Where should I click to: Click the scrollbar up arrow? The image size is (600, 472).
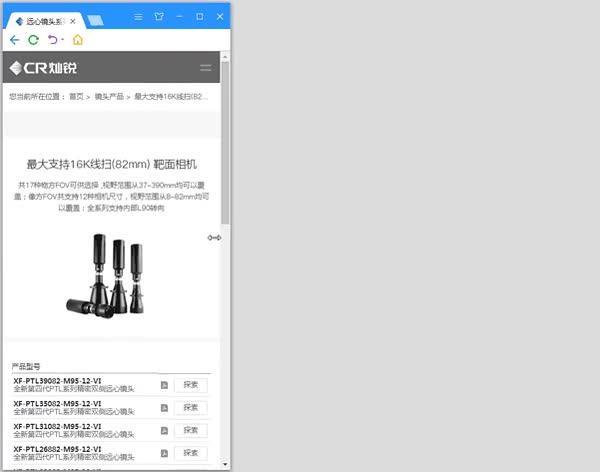tap(225, 57)
